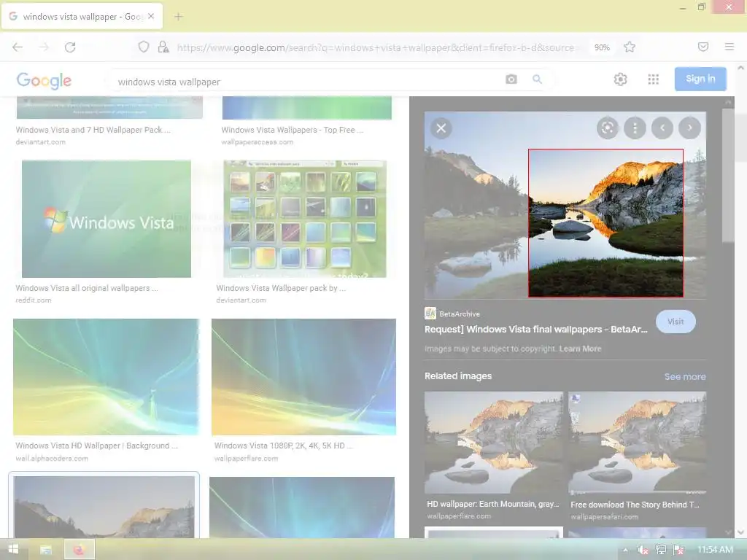Open the Windows Vista HD Wallpaper thumbnail
The image size is (747, 560).
(x=106, y=377)
